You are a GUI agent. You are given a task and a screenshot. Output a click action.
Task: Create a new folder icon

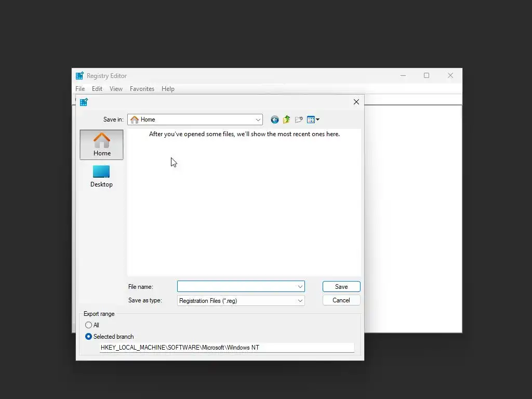pyautogui.click(x=299, y=119)
